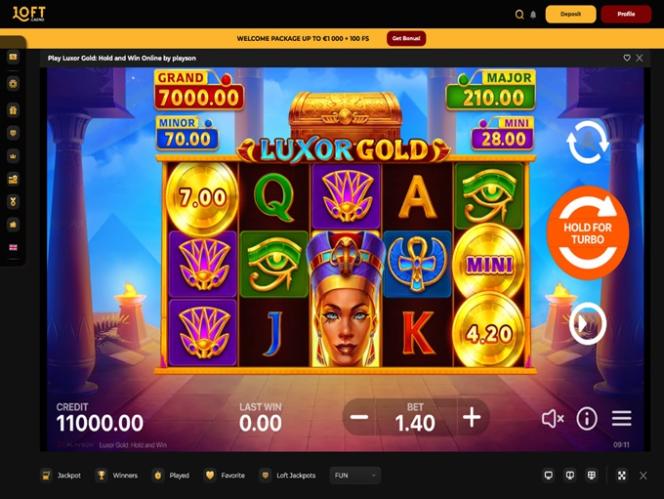Expand the FUN mode dropdown
The image size is (664, 499).
pos(355,475)
